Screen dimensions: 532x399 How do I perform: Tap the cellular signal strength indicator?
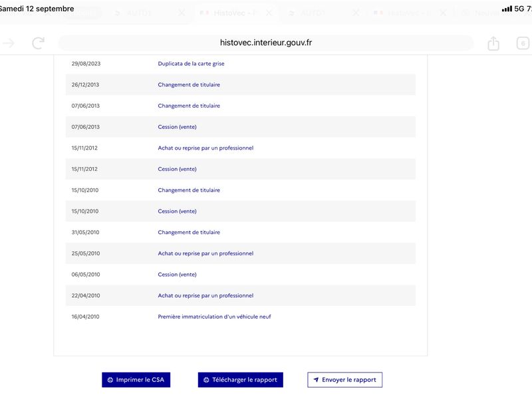coord(507,9)
